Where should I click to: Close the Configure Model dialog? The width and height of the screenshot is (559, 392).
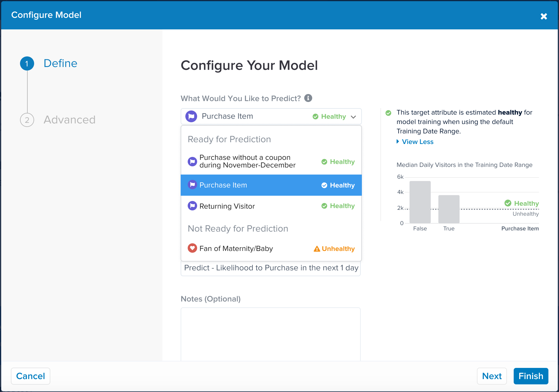coord(544,16)
